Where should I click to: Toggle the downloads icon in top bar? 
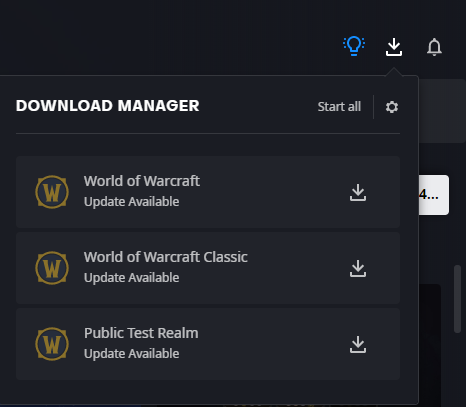coord(394,47)
